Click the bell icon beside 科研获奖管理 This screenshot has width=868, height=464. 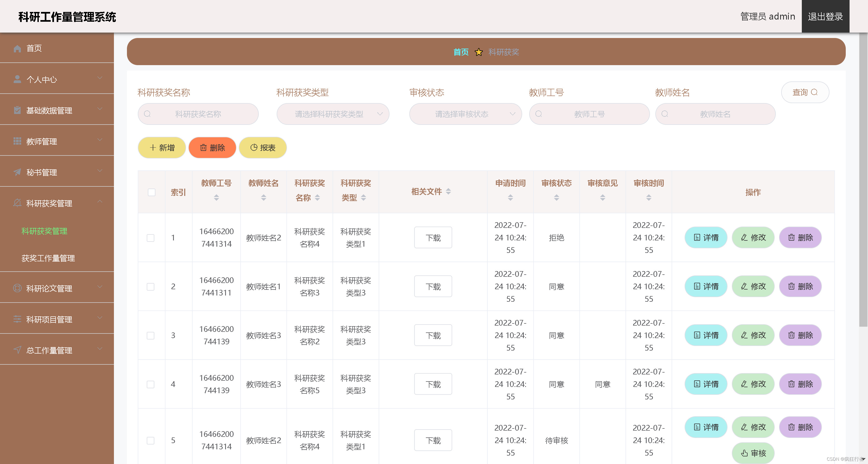[x=17, y=203]
